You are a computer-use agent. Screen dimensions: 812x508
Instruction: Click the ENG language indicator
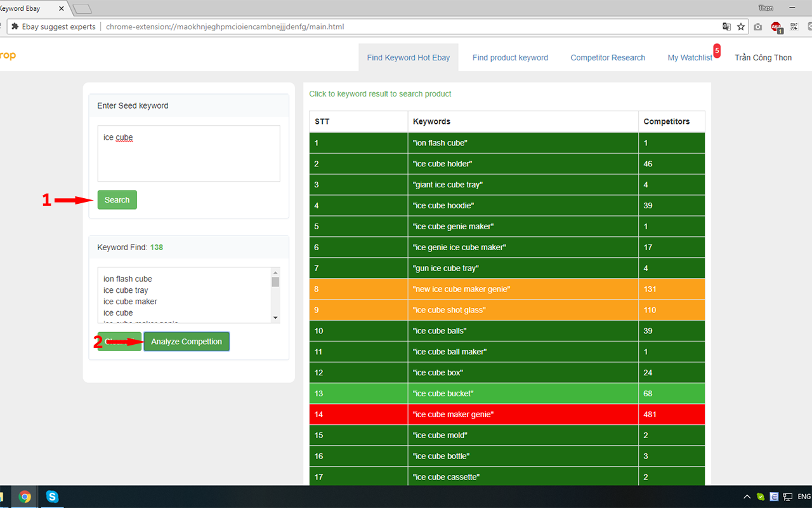(804, 497)
